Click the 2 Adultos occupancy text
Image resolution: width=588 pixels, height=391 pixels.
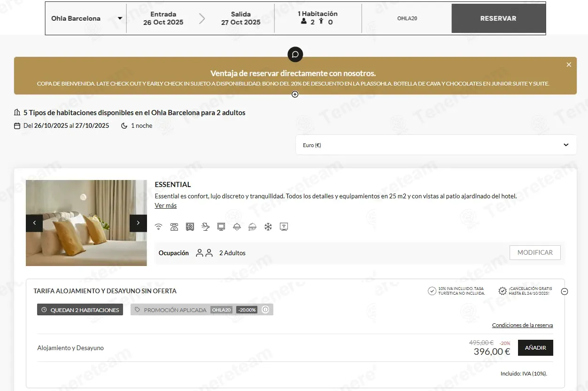(232, 253)
